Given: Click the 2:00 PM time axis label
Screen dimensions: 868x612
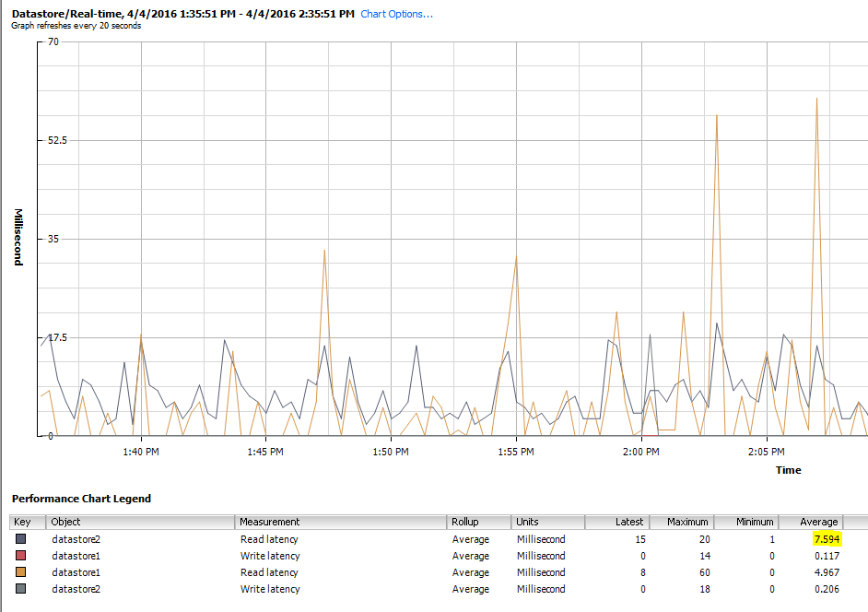Looking at the screenshot, I should [641, 452].
